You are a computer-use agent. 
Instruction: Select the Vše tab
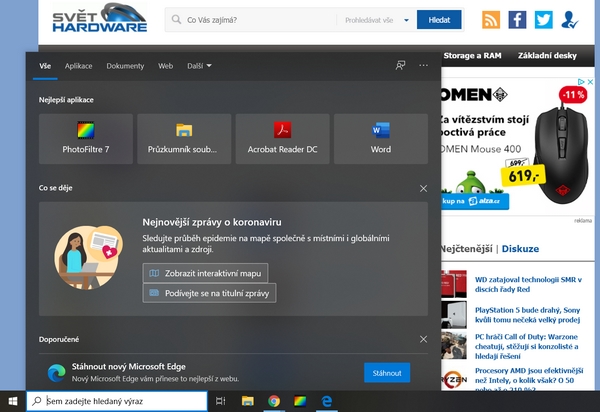(x=45, y=66)
